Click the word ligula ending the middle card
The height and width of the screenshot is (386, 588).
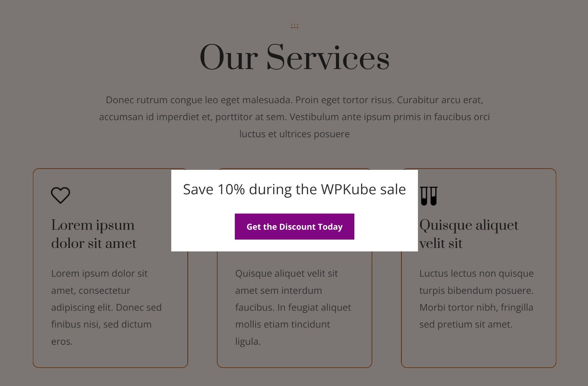click(x=247, y=341)
